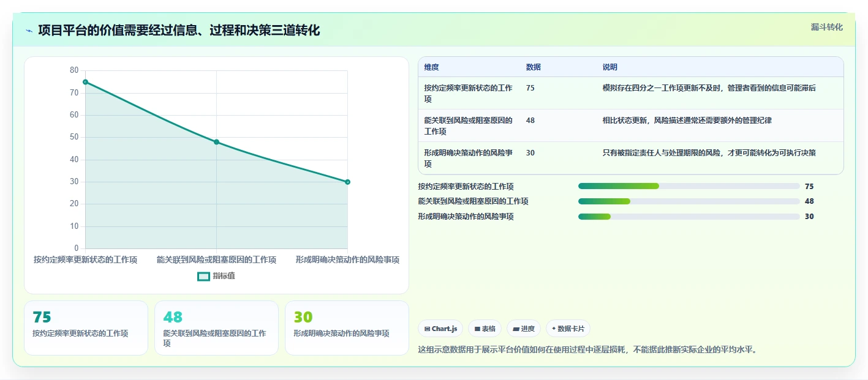Click the 说明 column header
Image resolution: width=868 pixels, height=380 pixels.
(x=609, y=67)
